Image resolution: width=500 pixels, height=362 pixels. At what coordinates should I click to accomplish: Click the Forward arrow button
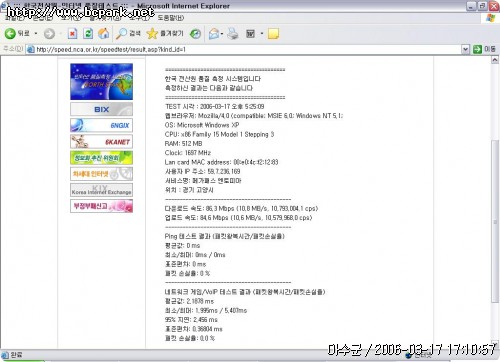point(49,33)
